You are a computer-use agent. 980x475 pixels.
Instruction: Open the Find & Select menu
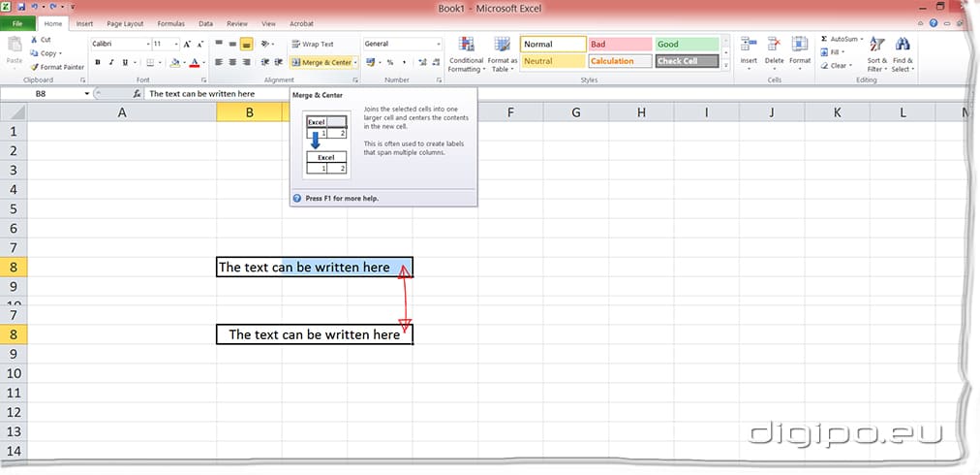point(902,54)
